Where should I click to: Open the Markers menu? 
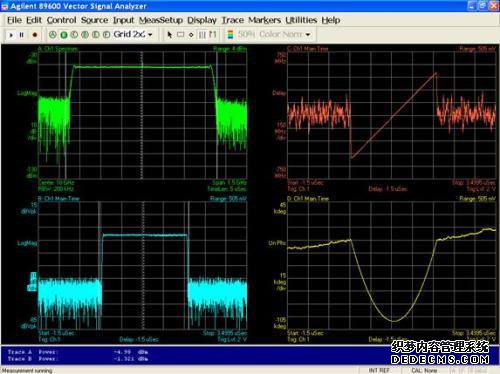point(264,20)
